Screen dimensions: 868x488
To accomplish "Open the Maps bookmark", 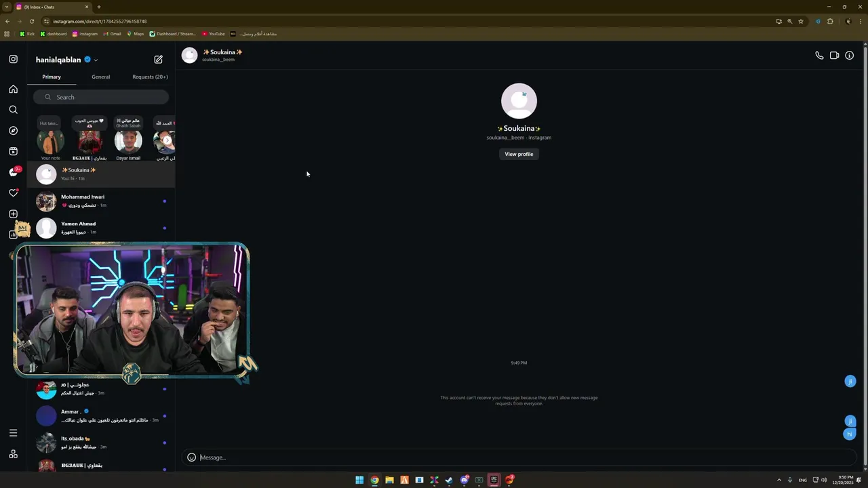I will pyautogui.click(x=135, y=33).
